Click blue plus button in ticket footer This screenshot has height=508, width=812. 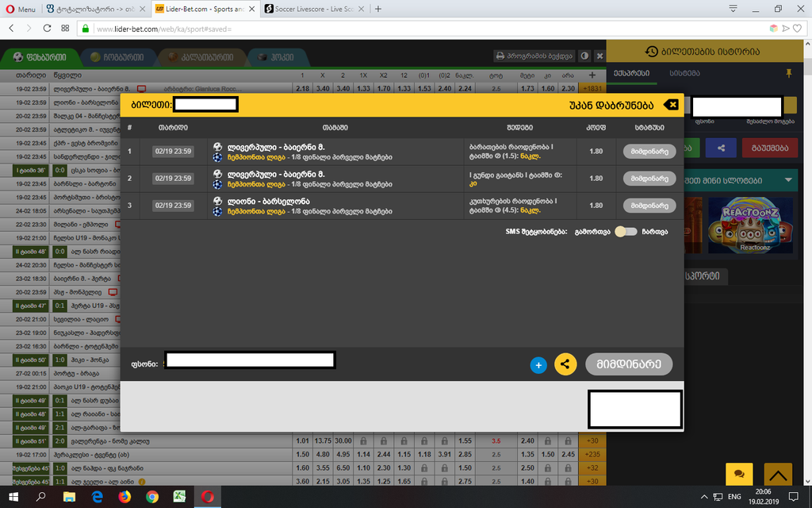point(538,365)
